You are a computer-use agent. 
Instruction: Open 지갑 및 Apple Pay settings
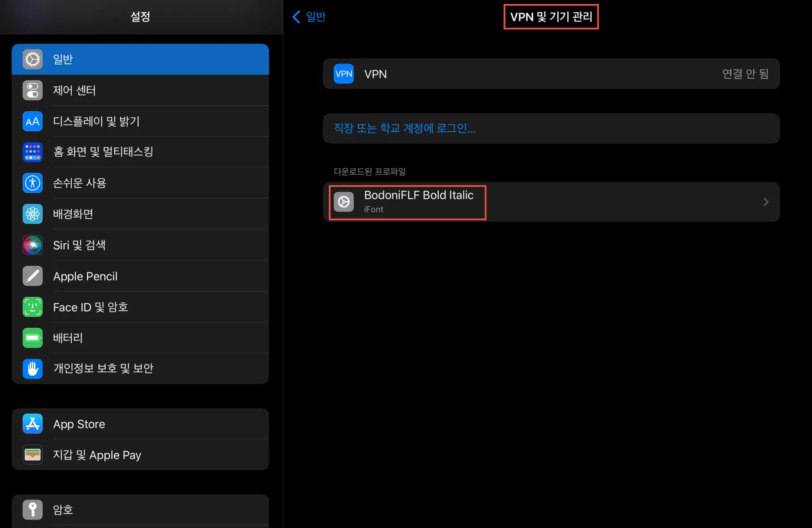tap(97, 455)
